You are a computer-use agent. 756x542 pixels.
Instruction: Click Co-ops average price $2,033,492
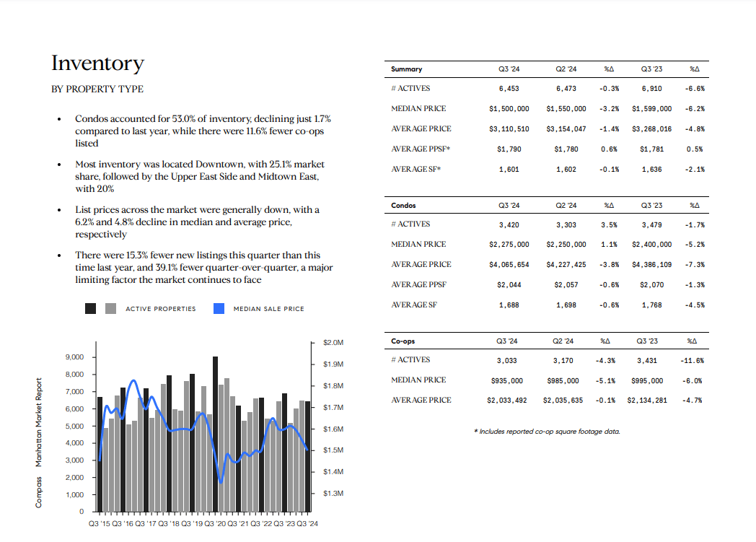(506, 401)
